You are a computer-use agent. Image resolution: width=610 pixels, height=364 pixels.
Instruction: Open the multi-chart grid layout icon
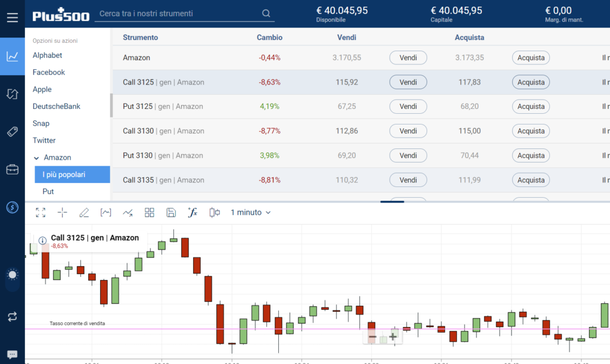pyautogui.click(x=150, y=212)
